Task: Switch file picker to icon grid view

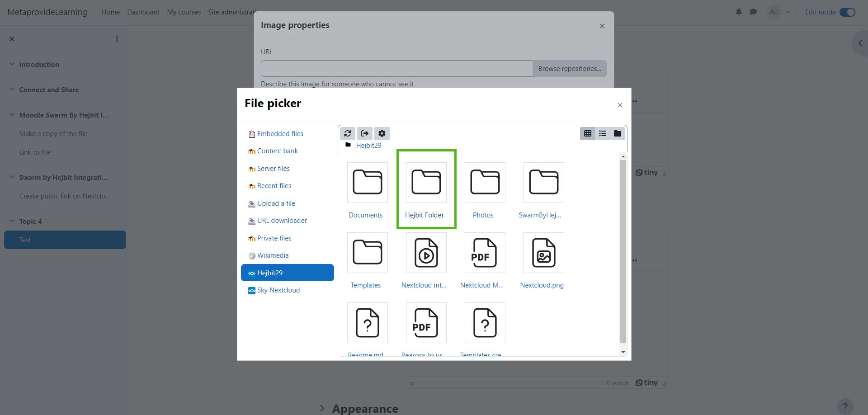Action: pos(588,133)
